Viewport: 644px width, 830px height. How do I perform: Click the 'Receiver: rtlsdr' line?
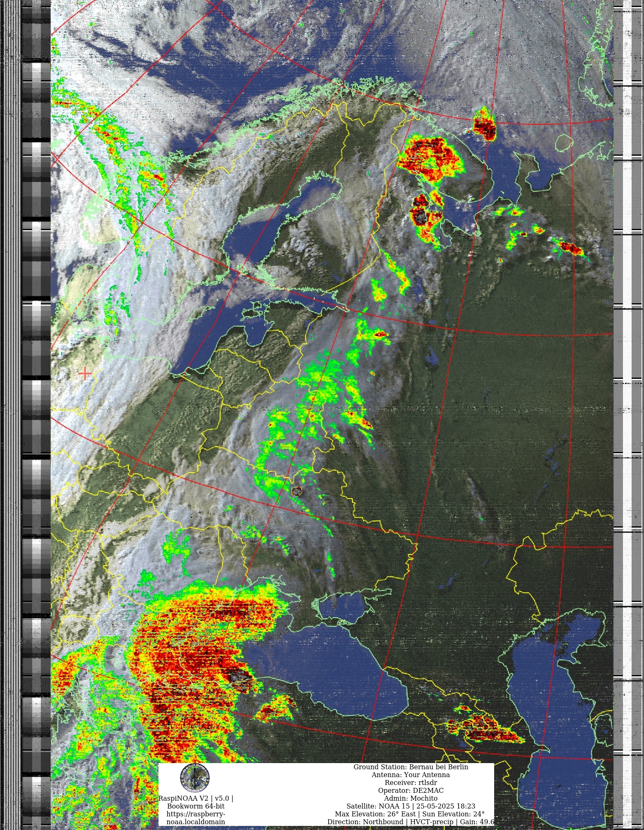[411, 782]
